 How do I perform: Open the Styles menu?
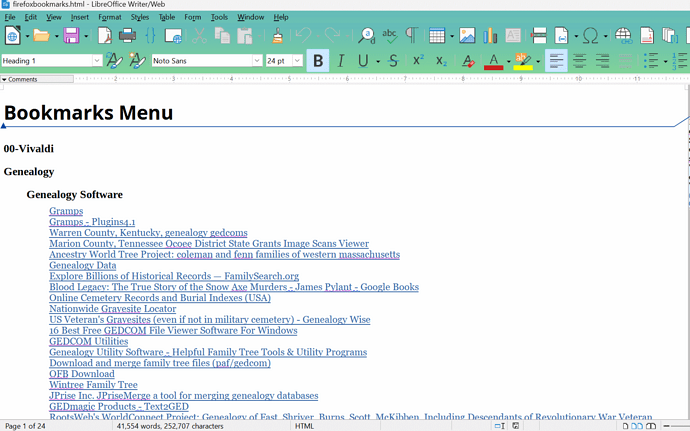pos(139,17)
